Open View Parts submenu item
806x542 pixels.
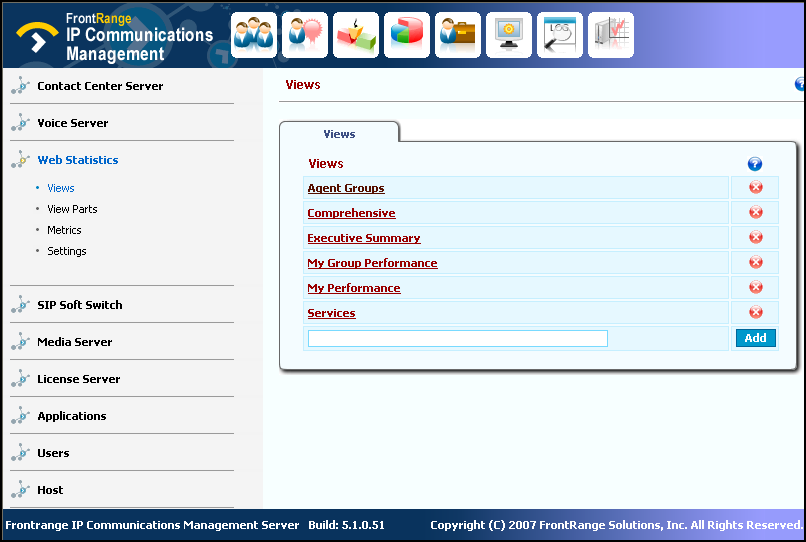pos(72,209)
